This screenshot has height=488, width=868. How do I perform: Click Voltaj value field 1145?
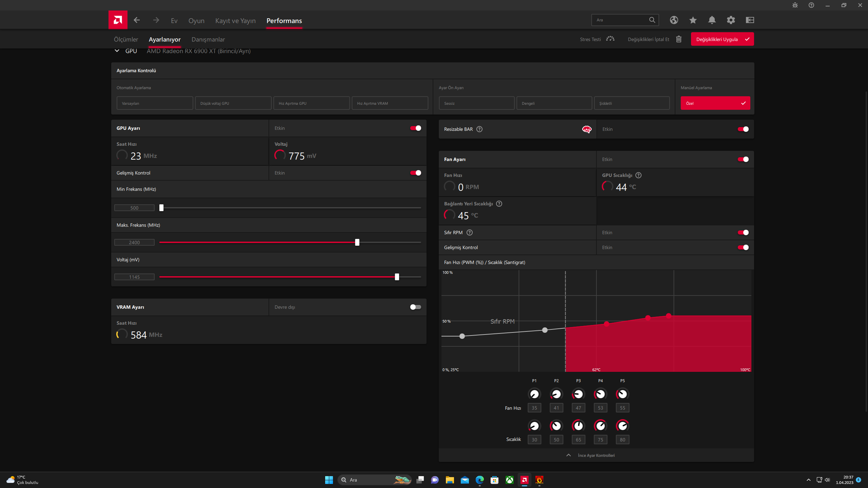click(x=134, y=277)
